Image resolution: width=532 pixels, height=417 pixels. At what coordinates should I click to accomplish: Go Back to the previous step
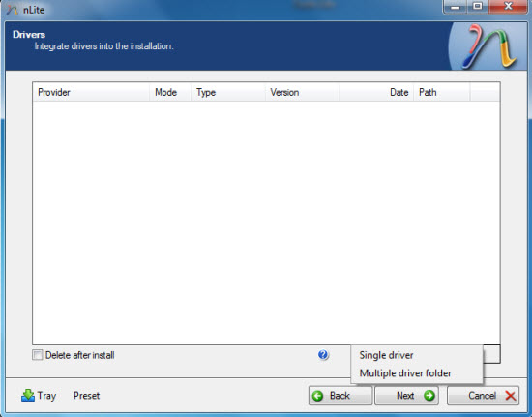click(340, 396)
